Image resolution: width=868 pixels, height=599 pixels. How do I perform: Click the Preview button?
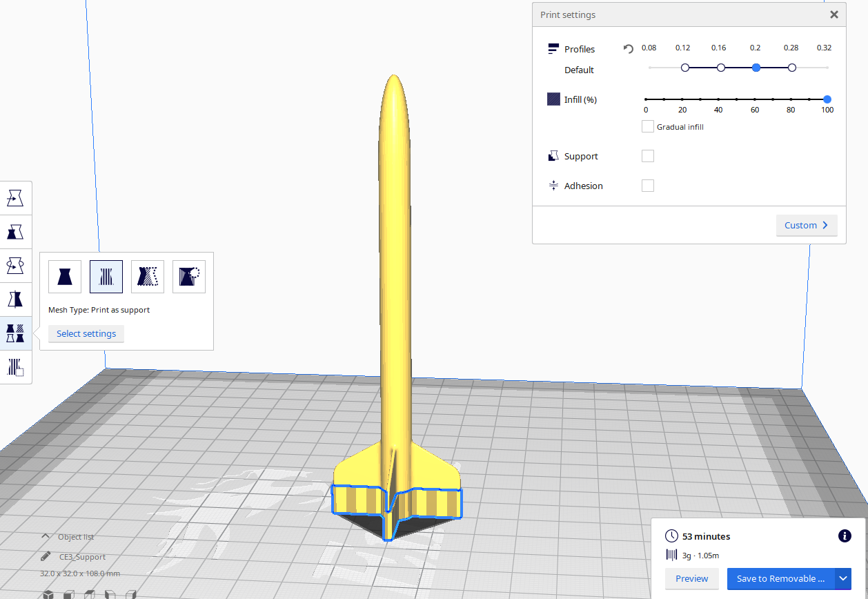pos(691,578)
